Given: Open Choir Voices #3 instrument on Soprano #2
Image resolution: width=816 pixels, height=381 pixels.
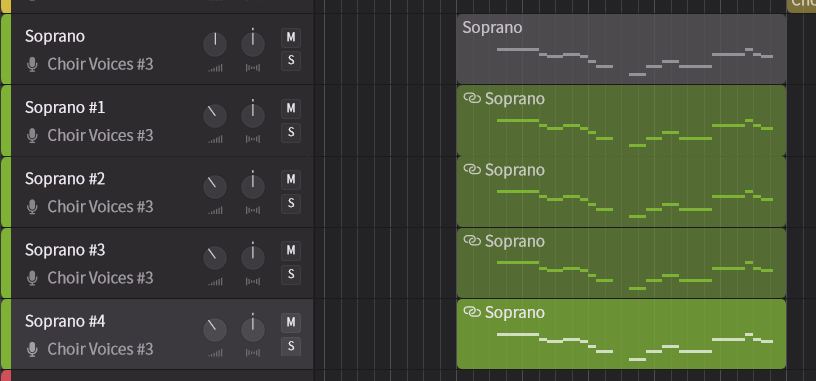Looking at the screenshot, I should [x=100, y=207].
